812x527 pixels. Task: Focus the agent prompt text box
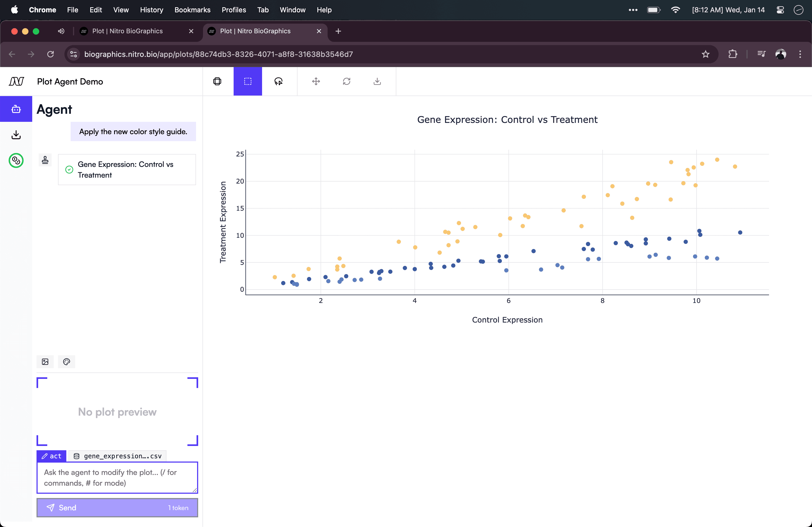point(117,478)
